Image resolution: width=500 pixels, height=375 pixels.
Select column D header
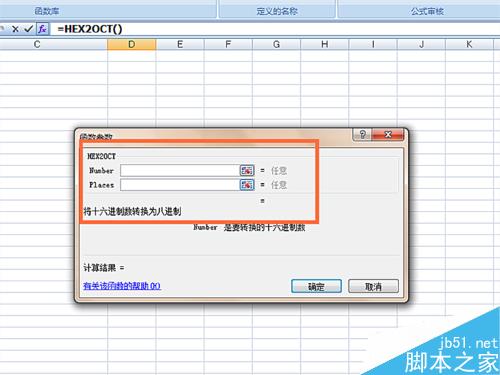pos(132,44)
